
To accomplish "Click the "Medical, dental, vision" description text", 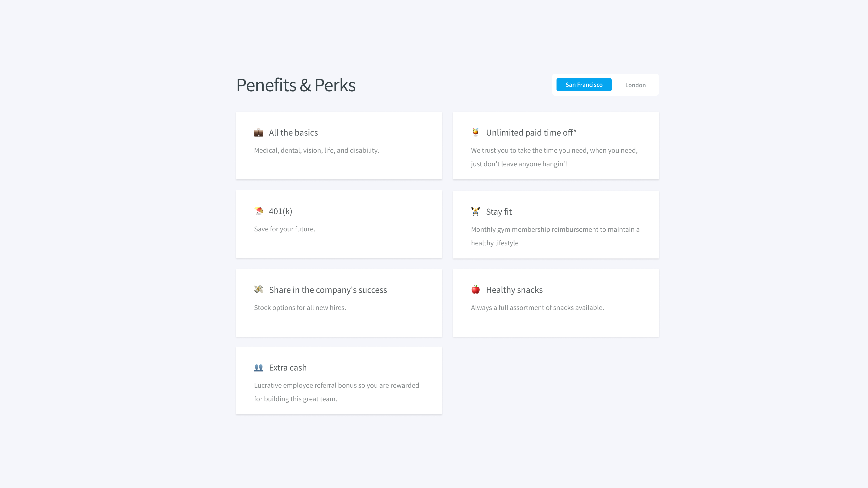I will click(x=316, y=150).
